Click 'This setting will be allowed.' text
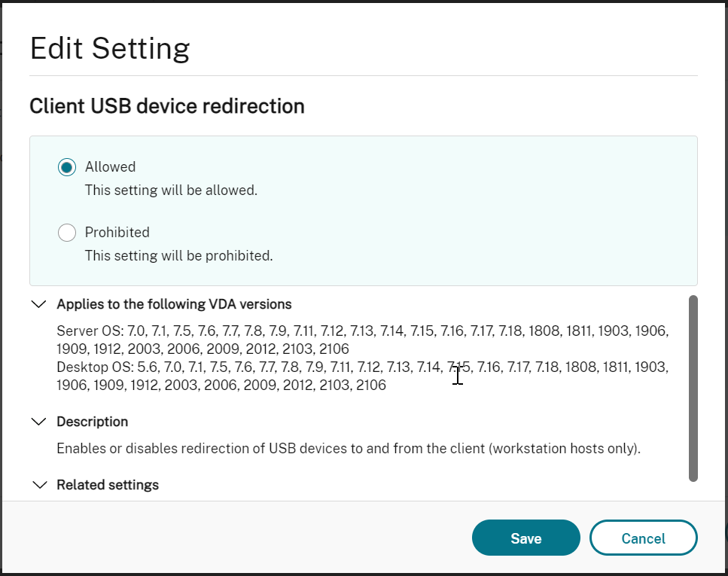The image size is (728, 576). (x=171, y=190)
